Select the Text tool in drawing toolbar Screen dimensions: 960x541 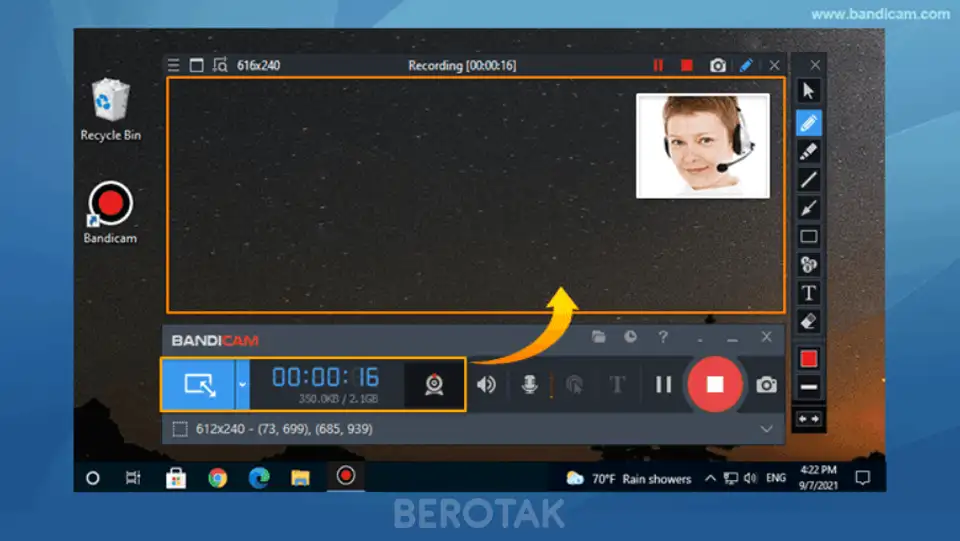[x=808, y=293]
